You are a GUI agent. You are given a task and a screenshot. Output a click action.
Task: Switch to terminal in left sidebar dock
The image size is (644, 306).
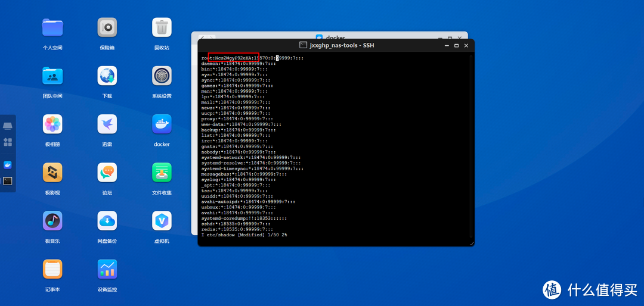point(8,180)
